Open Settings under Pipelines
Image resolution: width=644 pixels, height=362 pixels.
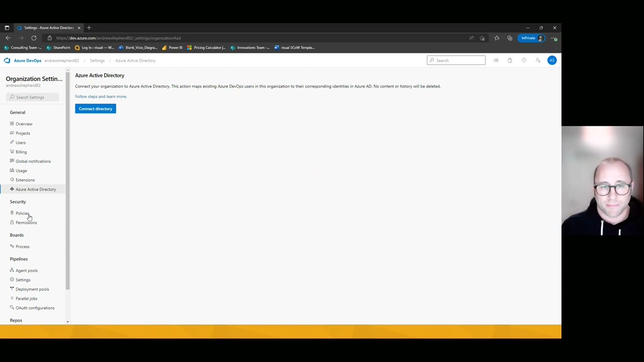23,280
